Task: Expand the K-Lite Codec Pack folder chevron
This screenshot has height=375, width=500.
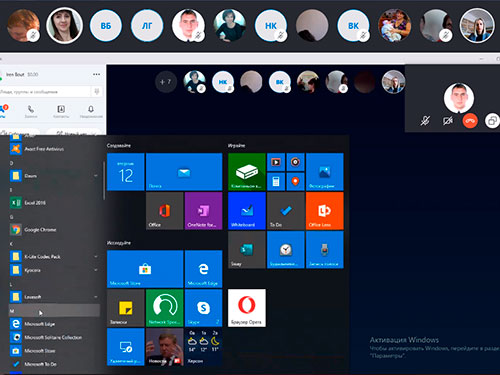Action: (x=96, y=256)
